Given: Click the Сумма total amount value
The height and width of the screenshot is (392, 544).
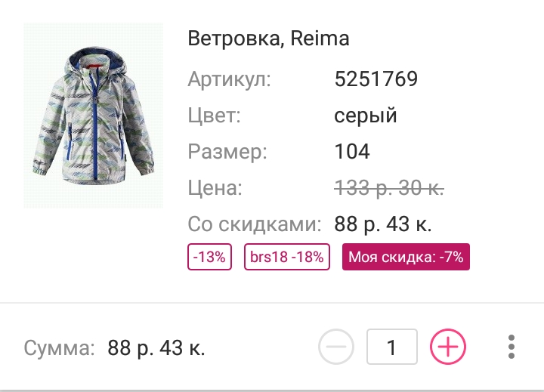Looking at the screenshot, I should [156, 348].
